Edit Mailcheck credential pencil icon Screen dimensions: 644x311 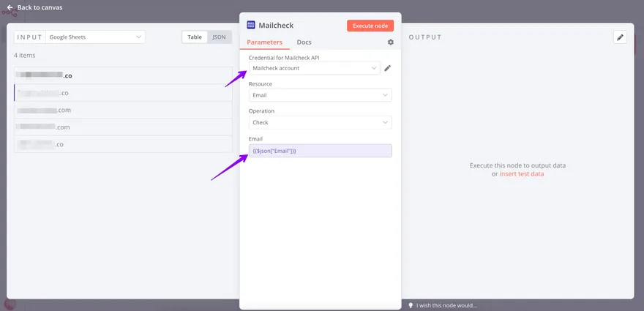pos(387,68)
